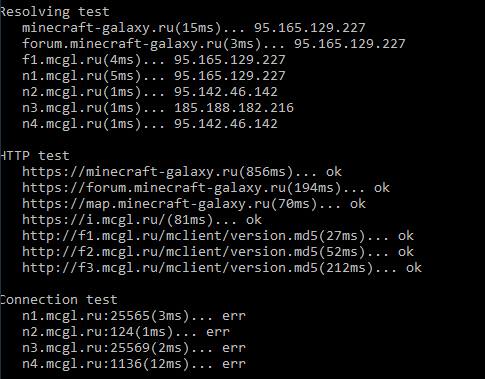
Task: Click the forum.minecraft-galaxy.ru resolved IP line
Action: [x=214, y=44]
